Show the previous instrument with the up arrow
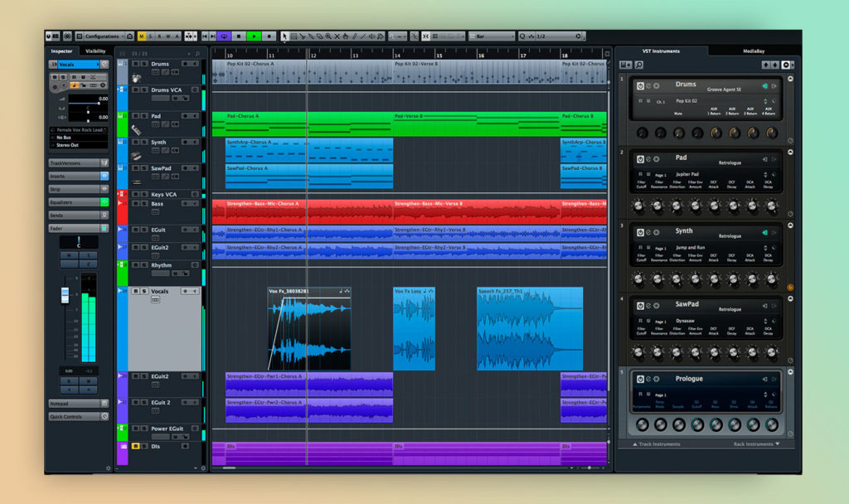The image size is (849, 504). pyautogui.click(x=765, y=65)
